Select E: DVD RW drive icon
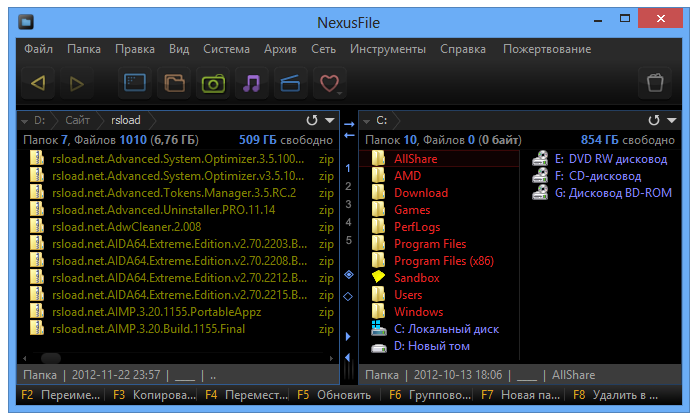The width and height of the screenshot is (690, 413). pos(540,159)
